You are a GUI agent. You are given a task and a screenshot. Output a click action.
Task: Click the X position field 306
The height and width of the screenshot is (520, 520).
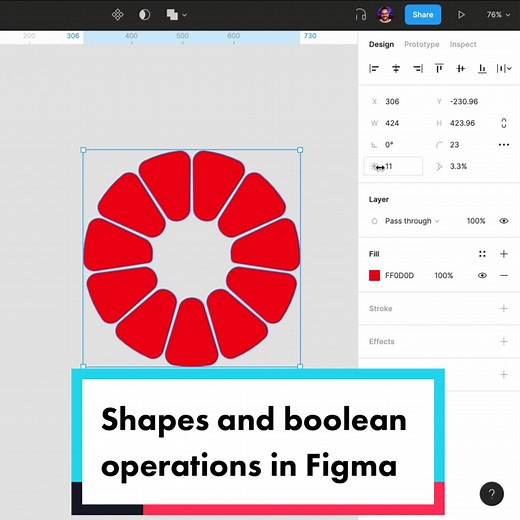tap(392, 102)
